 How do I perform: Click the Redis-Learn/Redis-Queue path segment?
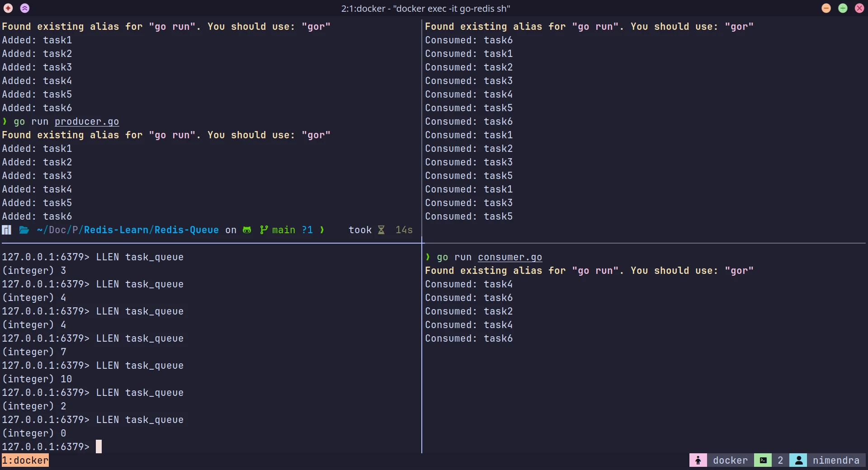(151, 230)
